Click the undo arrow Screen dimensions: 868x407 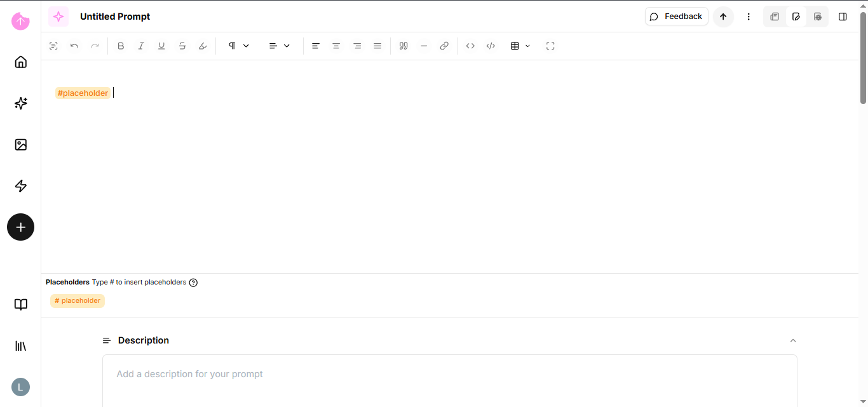point(74,46)
